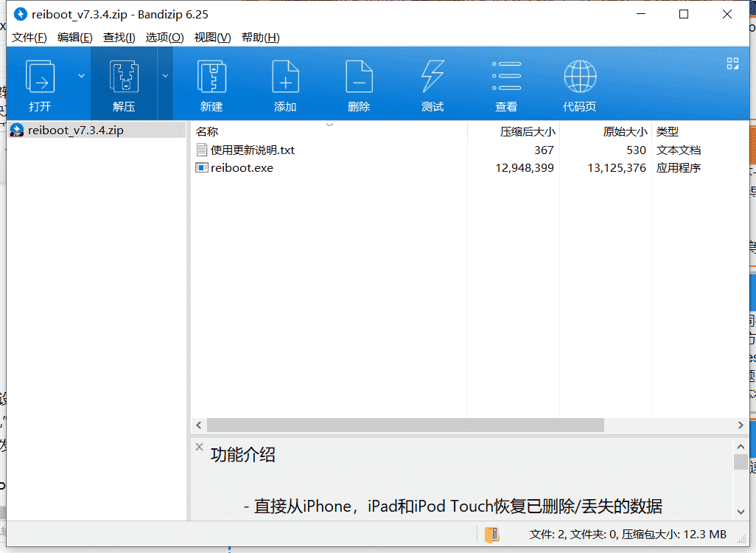
Task: Click the text file icon beside 使用更新说明.txt
Action: pos(202,150)
